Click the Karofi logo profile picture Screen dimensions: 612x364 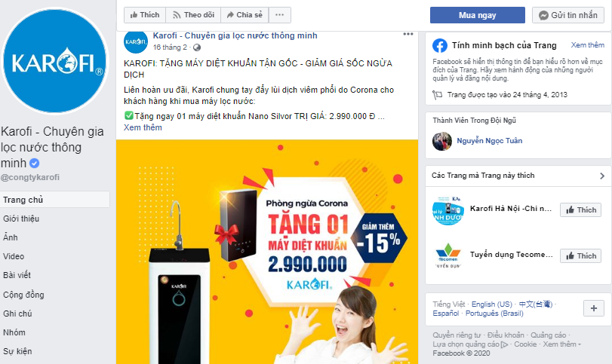pyautogui.click(x=55, y=61)
